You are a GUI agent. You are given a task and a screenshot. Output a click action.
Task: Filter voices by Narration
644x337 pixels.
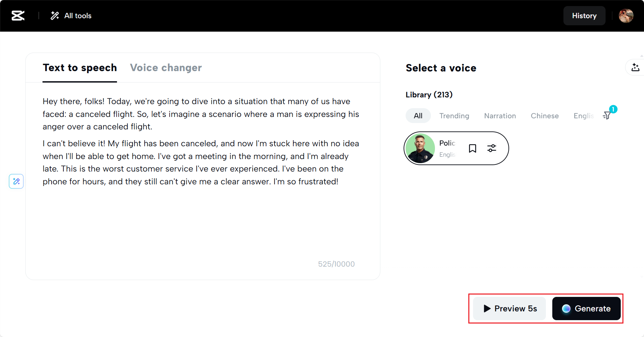(500, 116)
